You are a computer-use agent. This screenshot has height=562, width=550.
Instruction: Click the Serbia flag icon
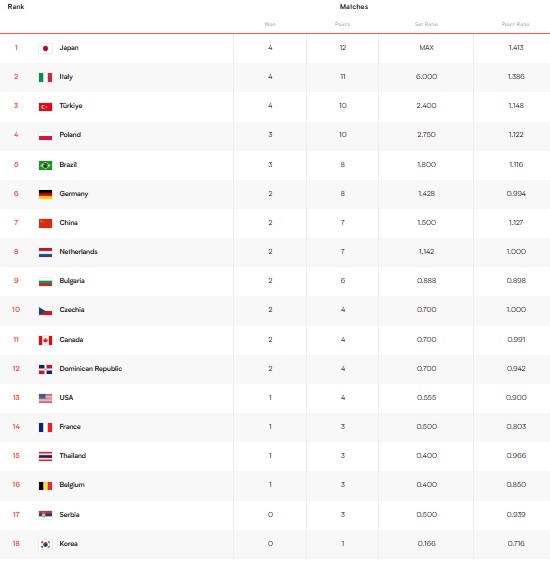pos(46,515)
